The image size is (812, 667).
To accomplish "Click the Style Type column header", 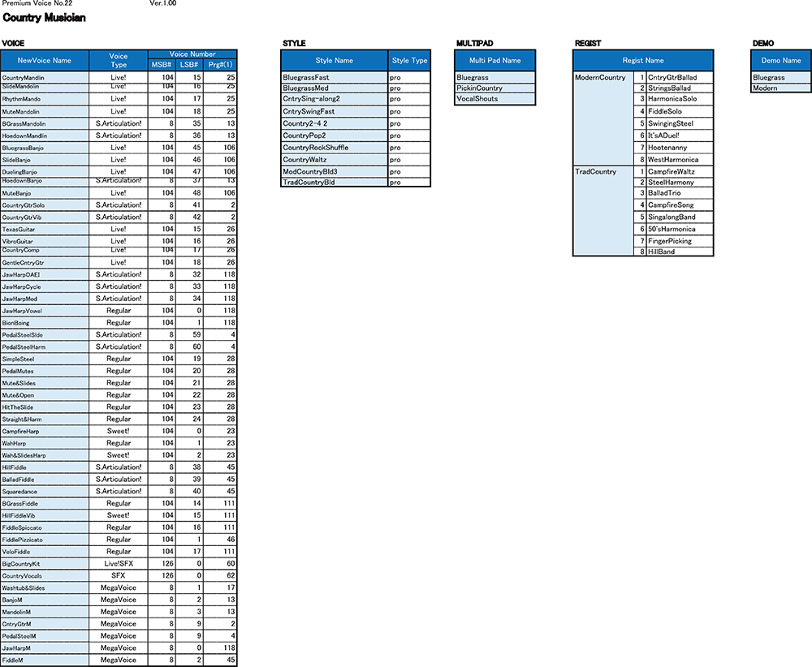I will [409, 61].
